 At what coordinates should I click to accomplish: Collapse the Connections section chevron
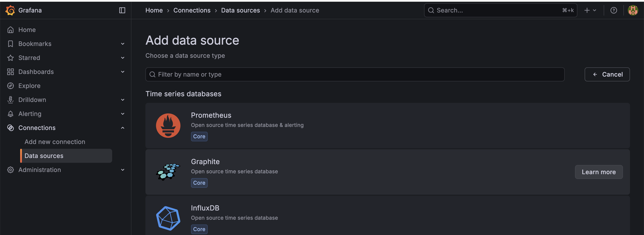122,128
